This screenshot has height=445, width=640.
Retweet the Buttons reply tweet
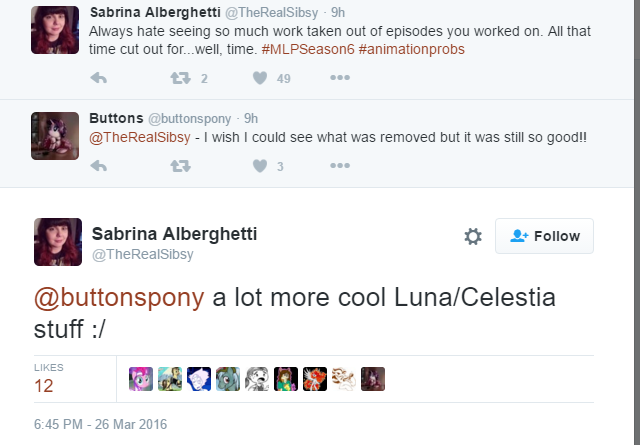[x=181, y=166]
